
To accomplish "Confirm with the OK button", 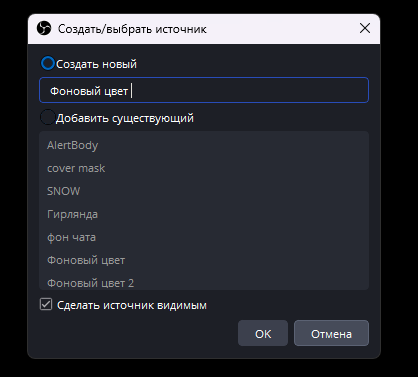I will point(263,333).
